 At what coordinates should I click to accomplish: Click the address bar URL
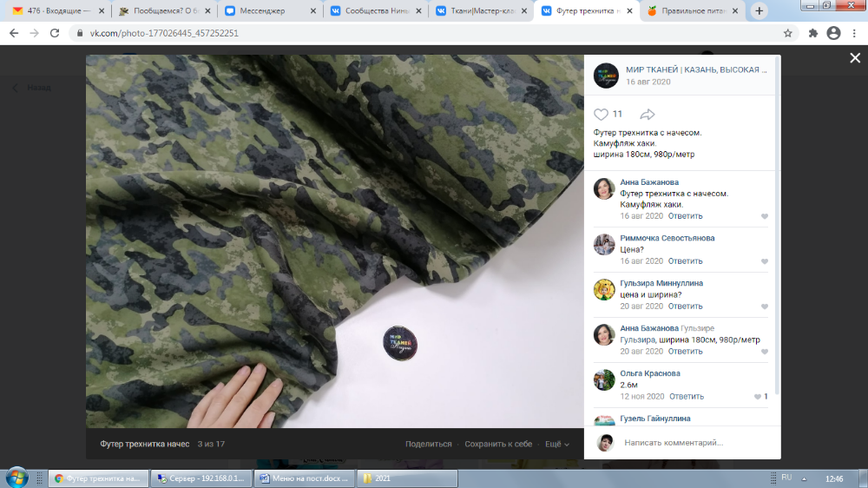point(164,33)
